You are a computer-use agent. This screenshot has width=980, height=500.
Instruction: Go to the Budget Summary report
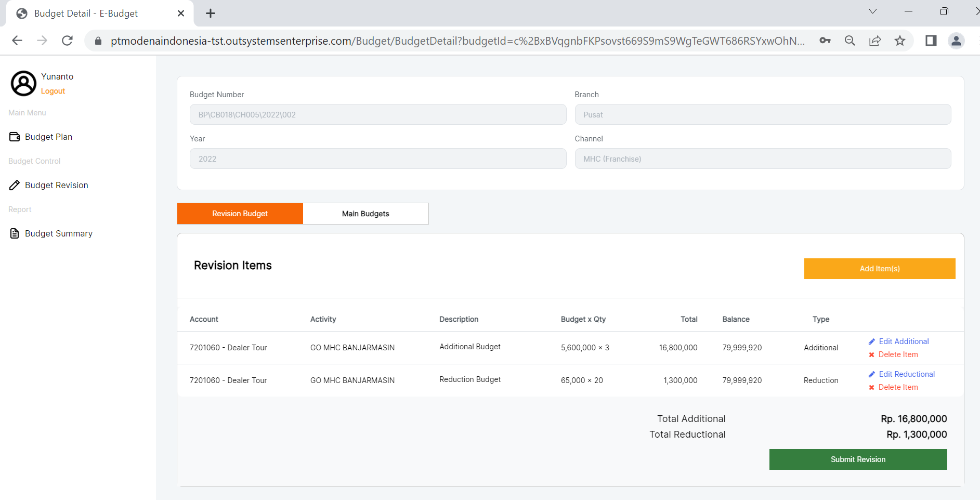click(x=58, y=233)
